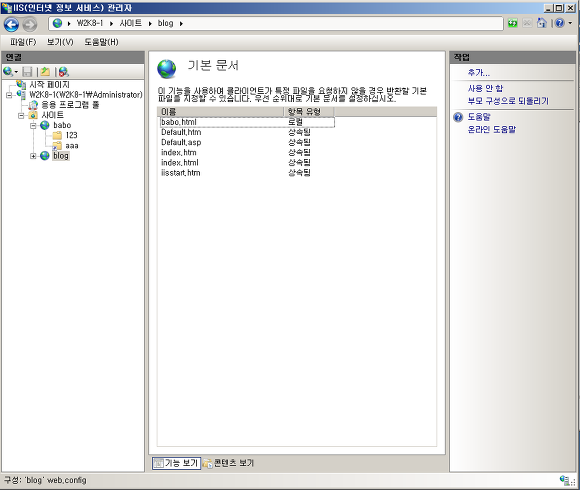Open the help dropdown arrow at top right
Screen dimensions: 580x490
click(x=570, y=23)
